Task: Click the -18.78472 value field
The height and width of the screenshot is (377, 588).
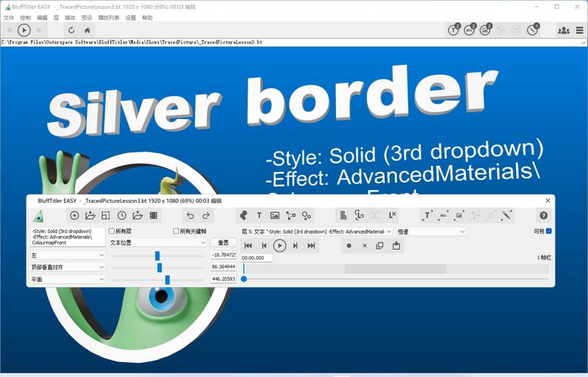Action: point(223,255)
